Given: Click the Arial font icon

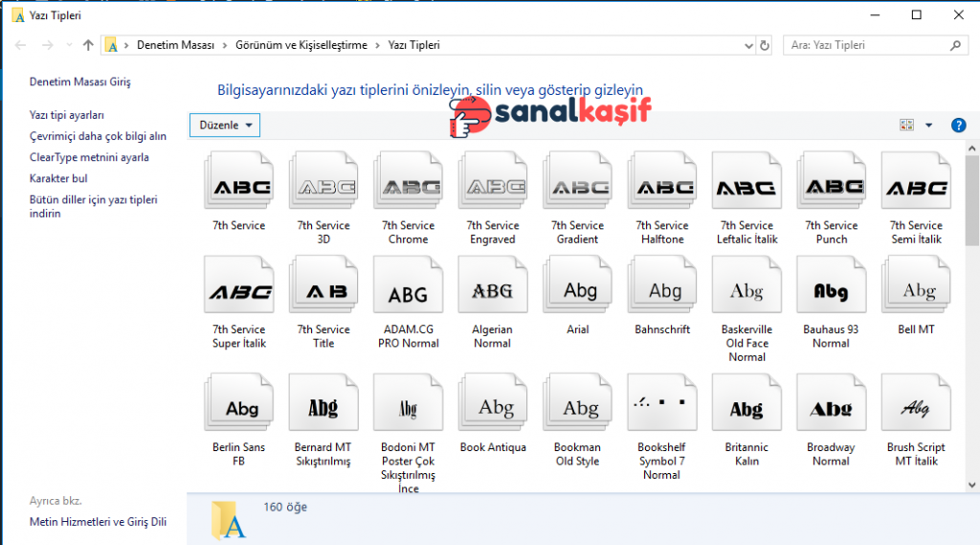Looking at the screenshot, I should [x=577, y=290].
